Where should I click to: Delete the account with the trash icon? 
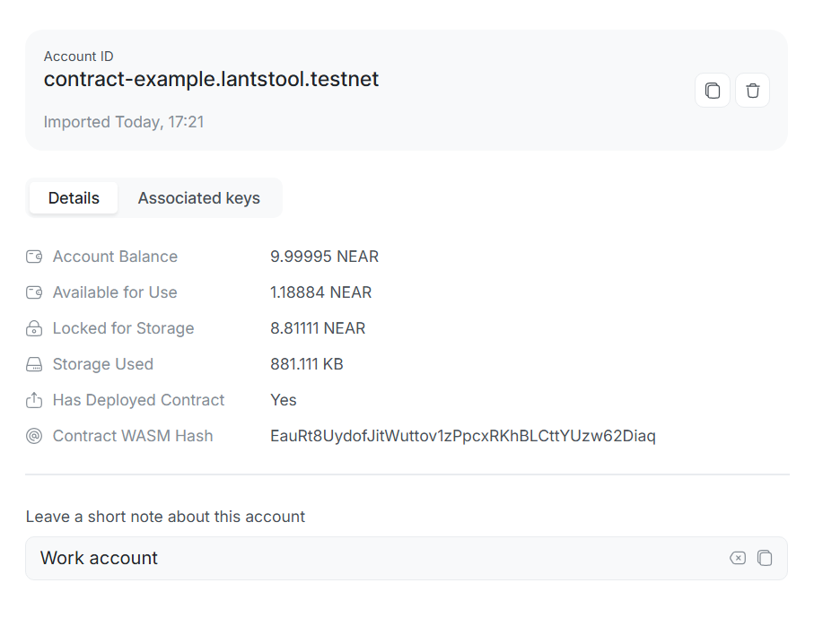pyautogui.click(x=752, y=91)
